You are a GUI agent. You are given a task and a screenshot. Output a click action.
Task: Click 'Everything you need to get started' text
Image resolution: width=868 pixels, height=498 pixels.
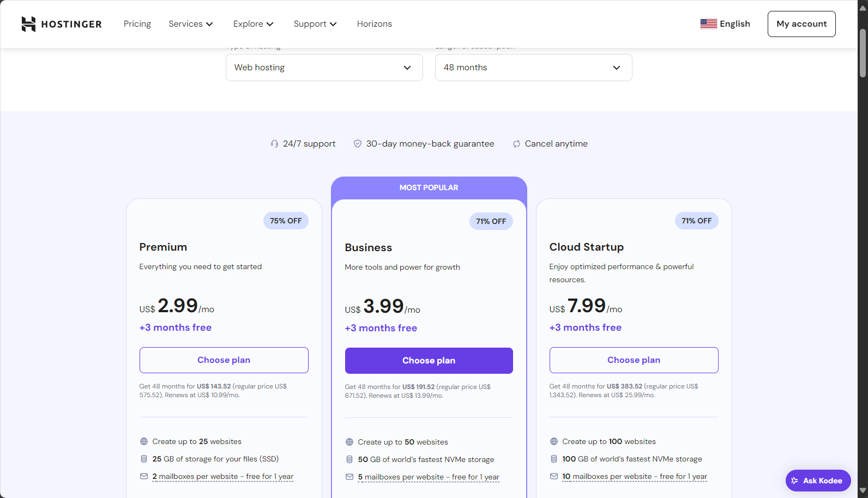point(201,266)
